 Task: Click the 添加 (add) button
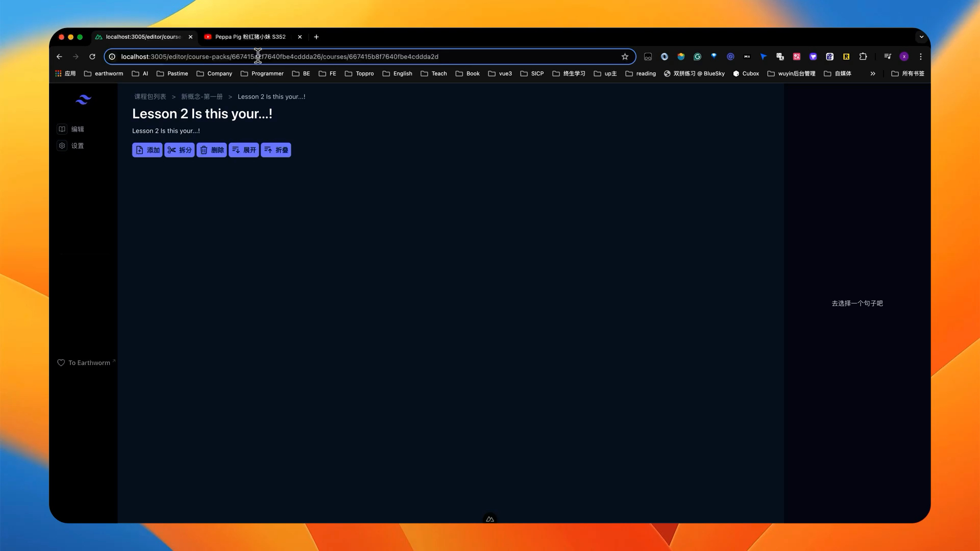click(x=147, y=150)
